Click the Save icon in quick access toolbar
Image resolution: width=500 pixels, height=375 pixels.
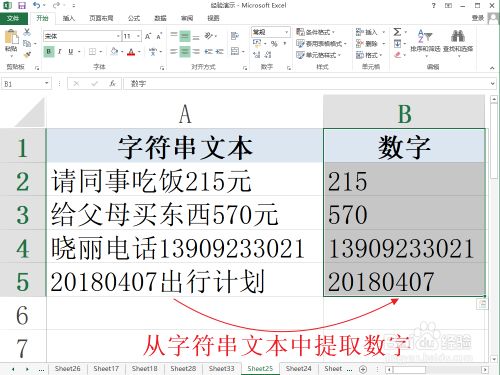coord(22,5)
